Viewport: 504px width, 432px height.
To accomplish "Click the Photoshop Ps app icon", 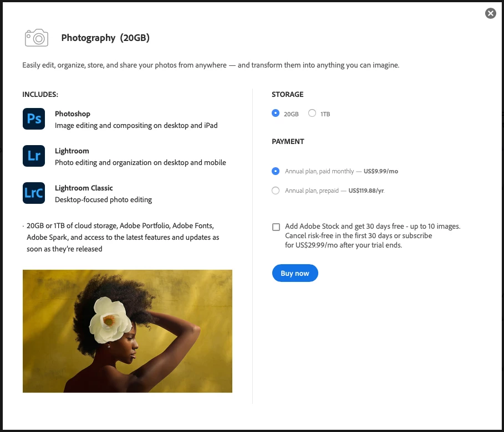I will tap(34, 119).
